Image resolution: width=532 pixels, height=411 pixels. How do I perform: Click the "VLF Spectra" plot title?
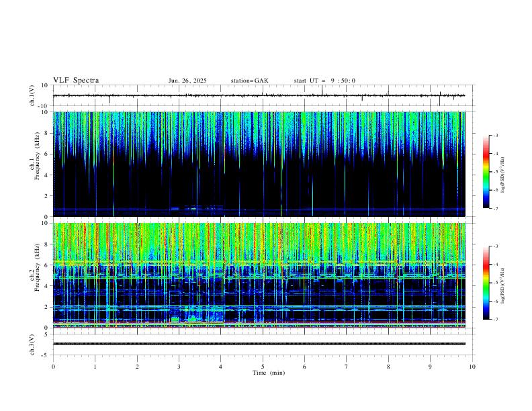click(x=76, y=81)
